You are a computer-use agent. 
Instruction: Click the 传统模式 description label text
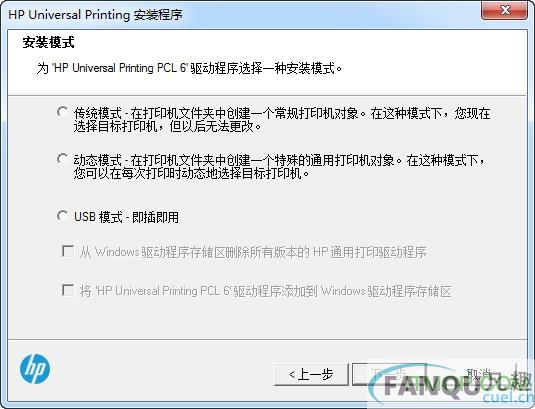click(x=282, y=120)
